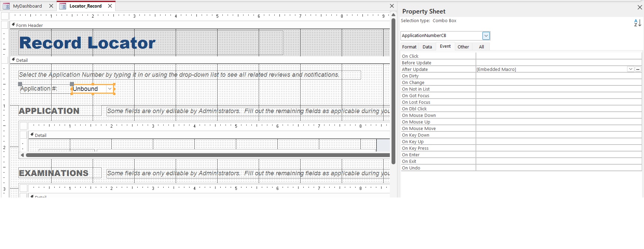Select the note label beside EXAMINATIONS heading

point(248,173)
